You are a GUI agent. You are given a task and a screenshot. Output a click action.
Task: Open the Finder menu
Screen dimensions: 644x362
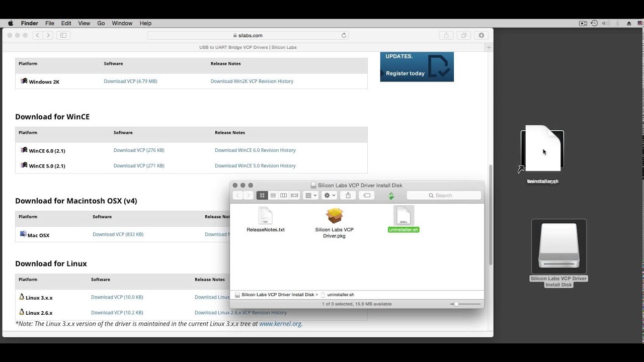pos(30,23)
